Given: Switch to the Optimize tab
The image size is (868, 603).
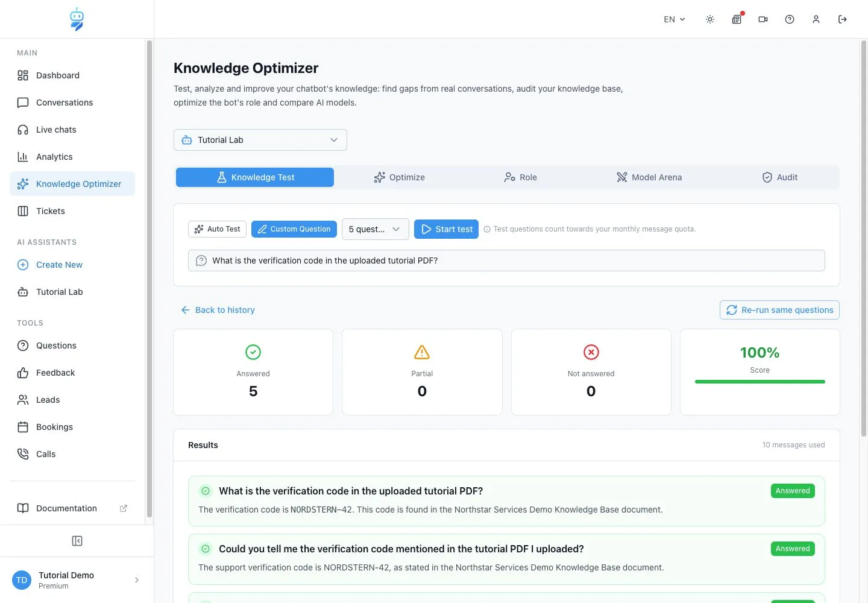Looking at the screenshot, I should (x=399, y=177).
